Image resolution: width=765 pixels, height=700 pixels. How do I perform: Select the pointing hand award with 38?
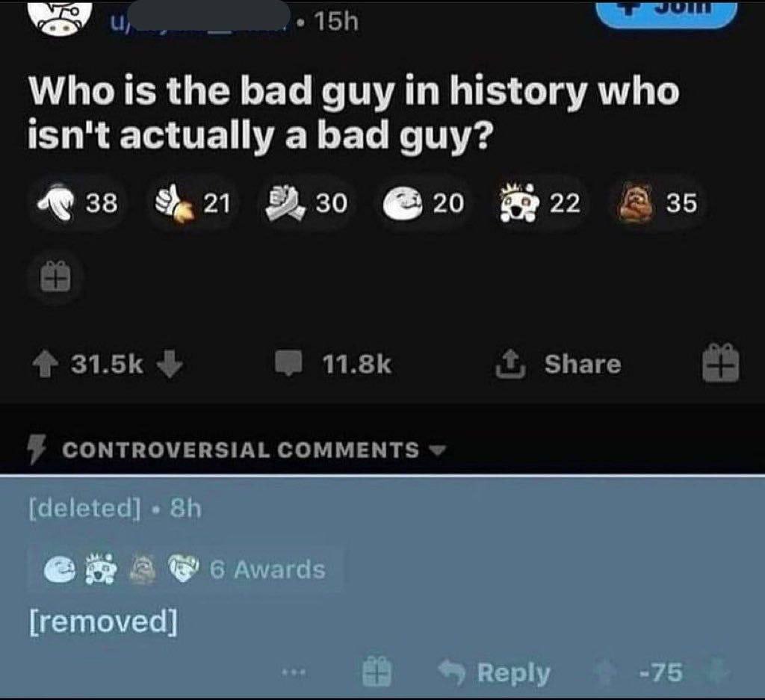point(78,203)
